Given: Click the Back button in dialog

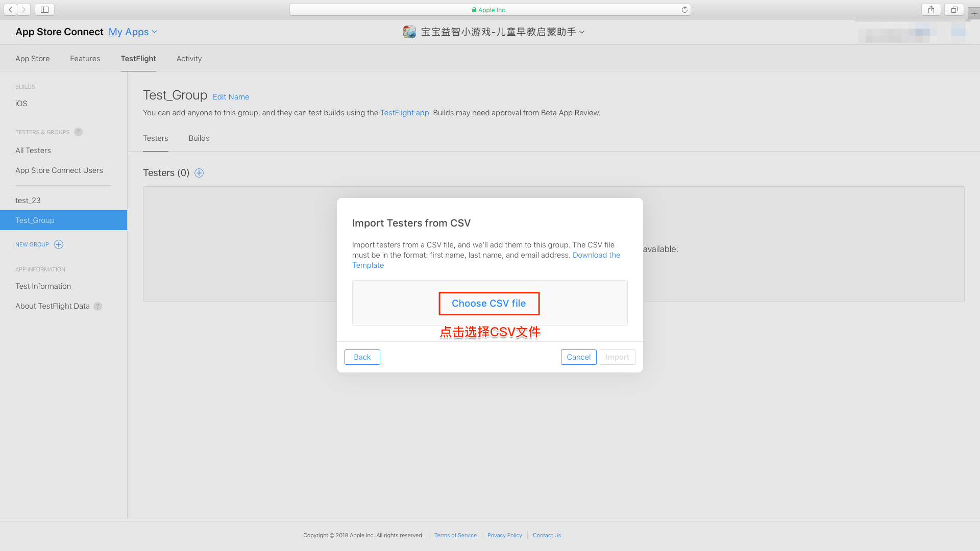Looking at the screenshot, I should (x=362, y=357).
